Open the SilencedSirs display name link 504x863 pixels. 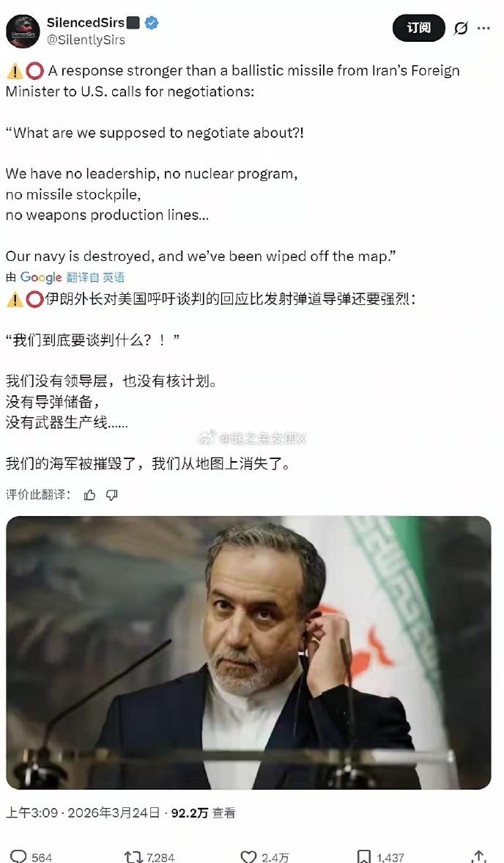86,23
